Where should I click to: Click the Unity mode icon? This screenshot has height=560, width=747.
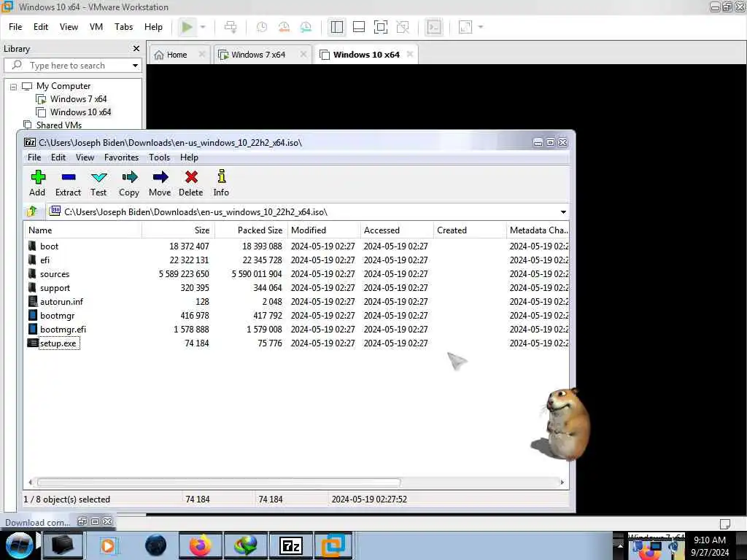403,27
